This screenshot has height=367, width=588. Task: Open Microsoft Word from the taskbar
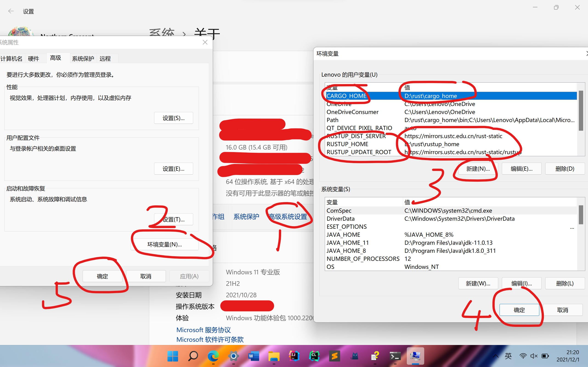coord(253,356)
